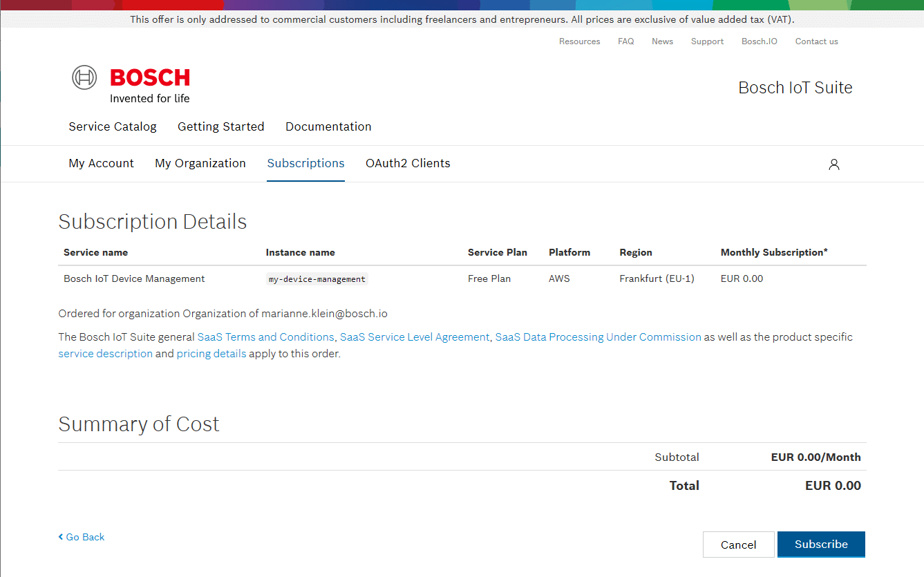The width and height of the screenshot is (924, 577).
Task: Open Documentation menu
Action: pyautogui.click(x=328, y=126)
